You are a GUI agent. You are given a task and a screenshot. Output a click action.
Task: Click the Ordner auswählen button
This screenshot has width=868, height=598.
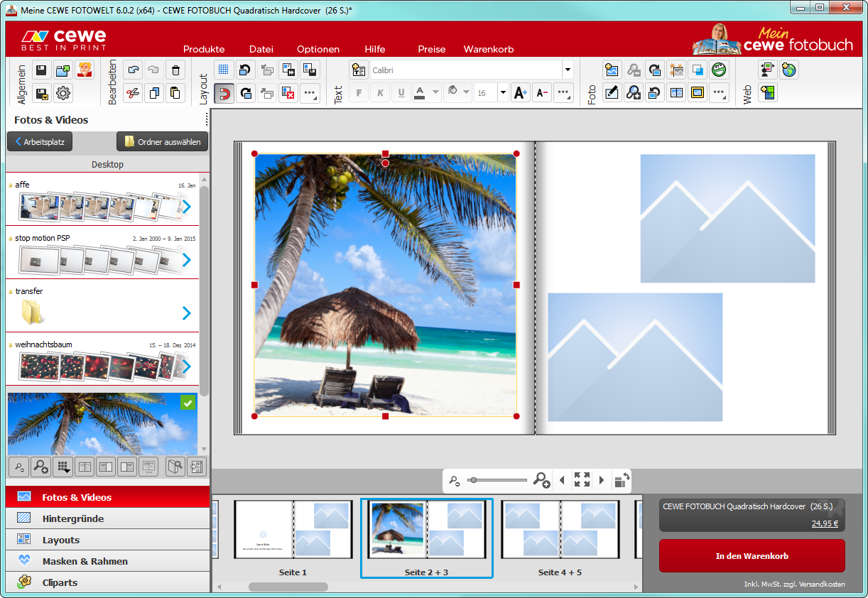(x=163, y=141)
